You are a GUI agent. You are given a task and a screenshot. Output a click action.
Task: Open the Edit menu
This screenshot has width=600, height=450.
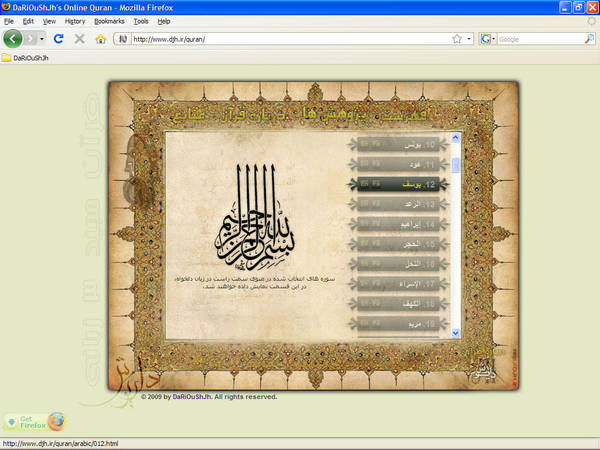pyautogui.click(x=28, y=21)
